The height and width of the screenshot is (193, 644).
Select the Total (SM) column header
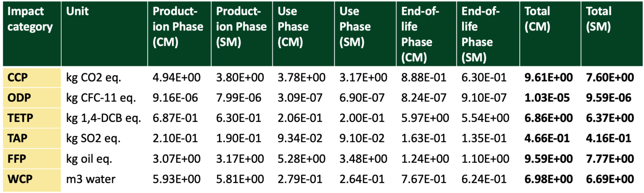pyautogui.click(x=599, y=19)
